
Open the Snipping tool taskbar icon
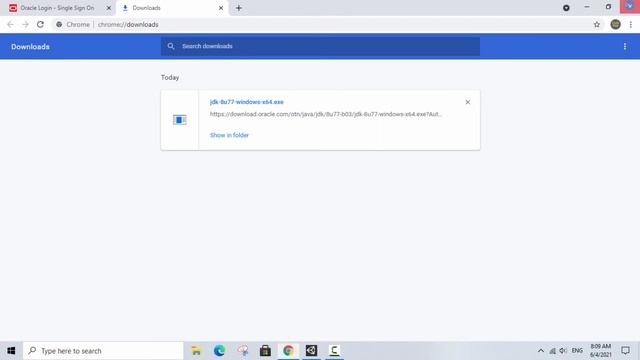coord(242,351)
